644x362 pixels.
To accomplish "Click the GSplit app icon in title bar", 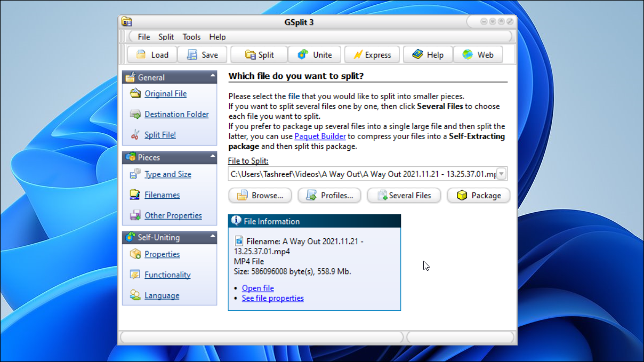I will (x=126, y=22).
